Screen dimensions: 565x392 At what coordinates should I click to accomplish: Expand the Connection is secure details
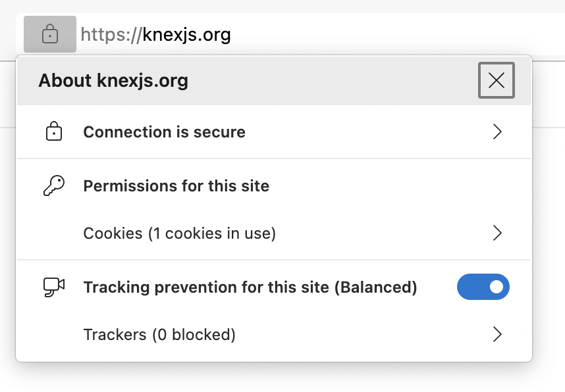coord(498,131)
